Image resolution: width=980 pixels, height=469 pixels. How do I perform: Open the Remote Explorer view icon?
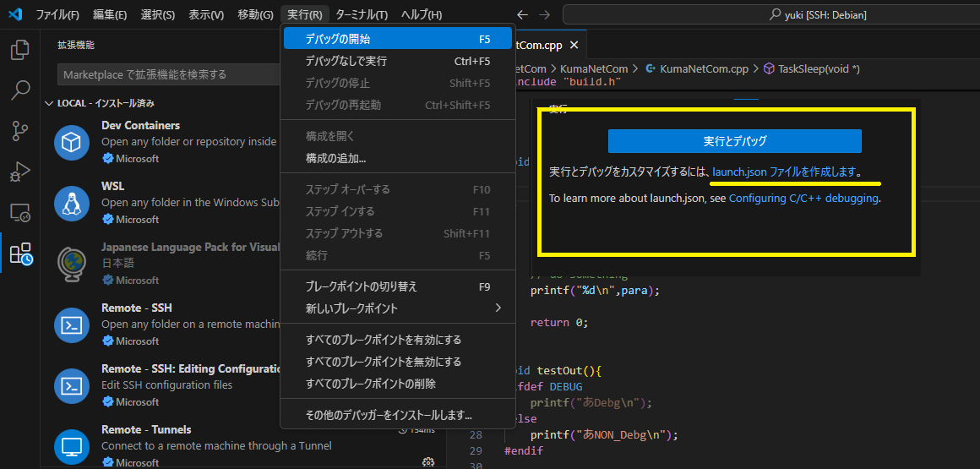(20, 213)
